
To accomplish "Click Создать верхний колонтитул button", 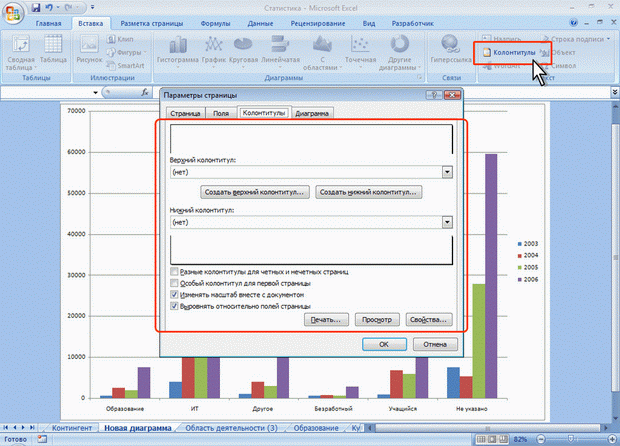I will point(253,191).
